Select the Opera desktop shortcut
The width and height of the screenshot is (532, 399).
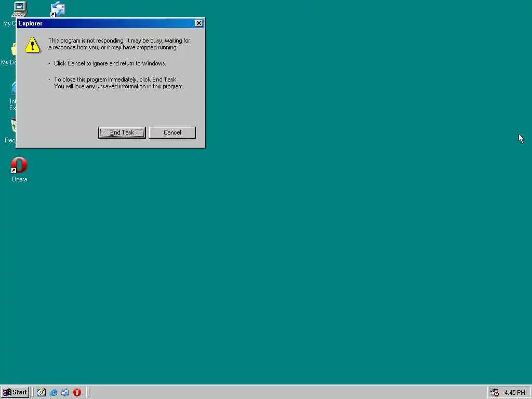[19, 170]
